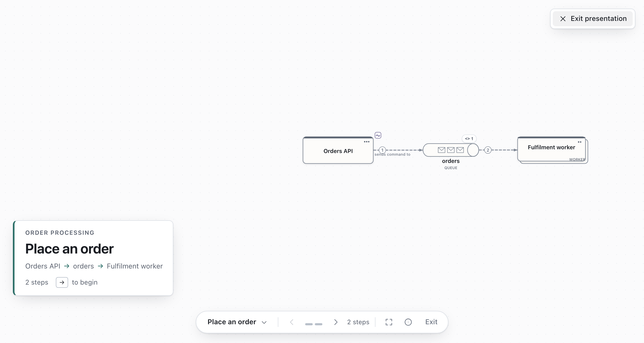The height and width of the screenshot is (343, 644).
Task: Toggle the circle option in bottom toolbar
Action: tap(408, 322)
